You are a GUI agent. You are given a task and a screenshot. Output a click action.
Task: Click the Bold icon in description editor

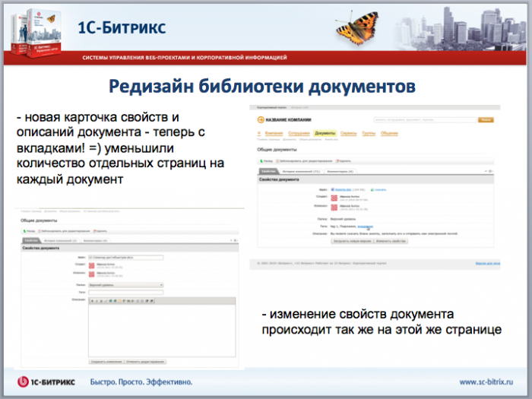click(92, 301)
